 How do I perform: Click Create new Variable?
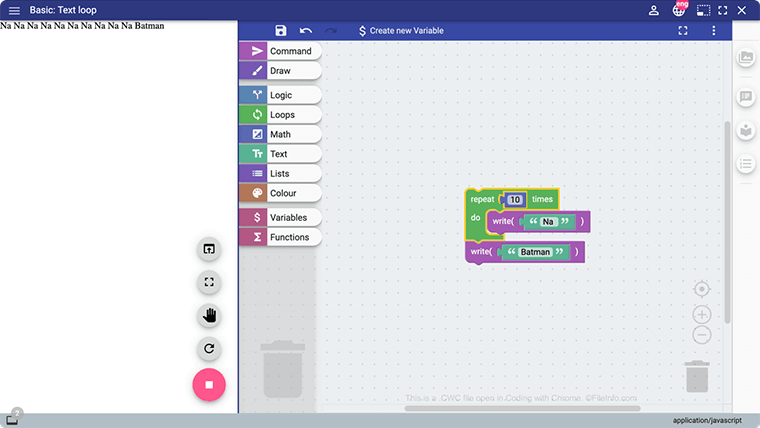point(400,31)
